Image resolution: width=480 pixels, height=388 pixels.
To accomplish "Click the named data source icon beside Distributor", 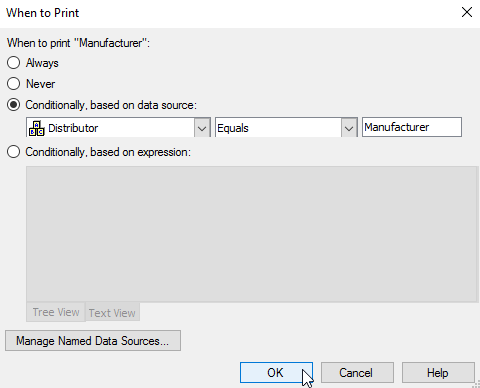I will point(36,128).
